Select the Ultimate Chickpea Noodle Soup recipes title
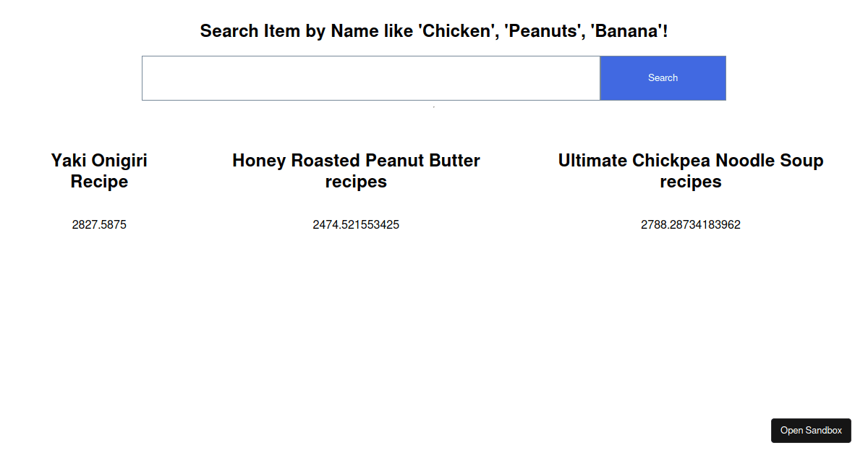This screenshot has height=456, width=868. pyautogui.click(x=690, y=171)
